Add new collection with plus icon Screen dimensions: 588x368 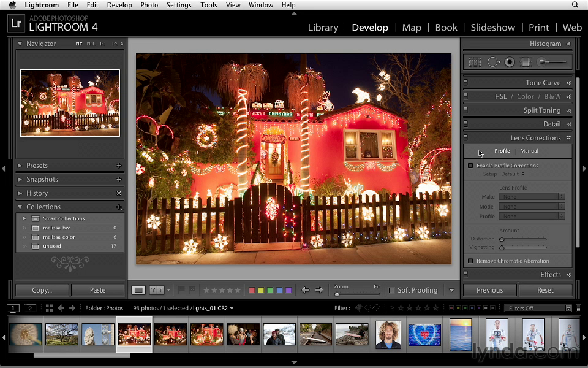119,207
